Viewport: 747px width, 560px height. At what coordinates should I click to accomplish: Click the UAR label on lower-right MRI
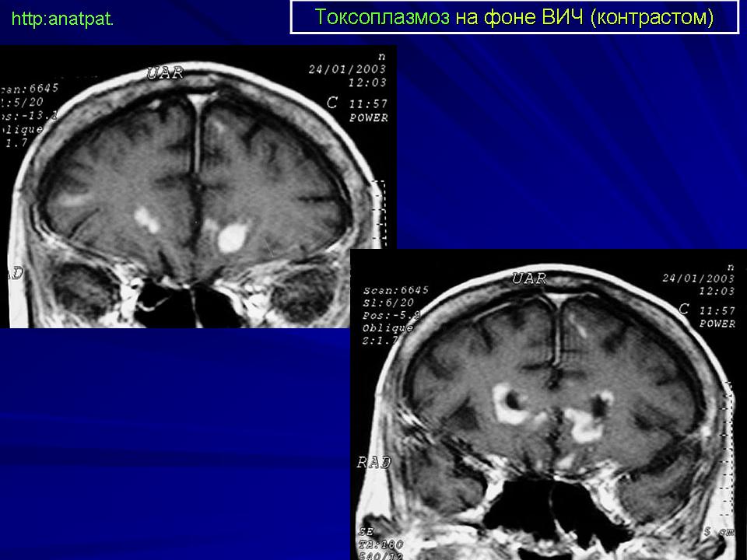(x=529, y=278)
